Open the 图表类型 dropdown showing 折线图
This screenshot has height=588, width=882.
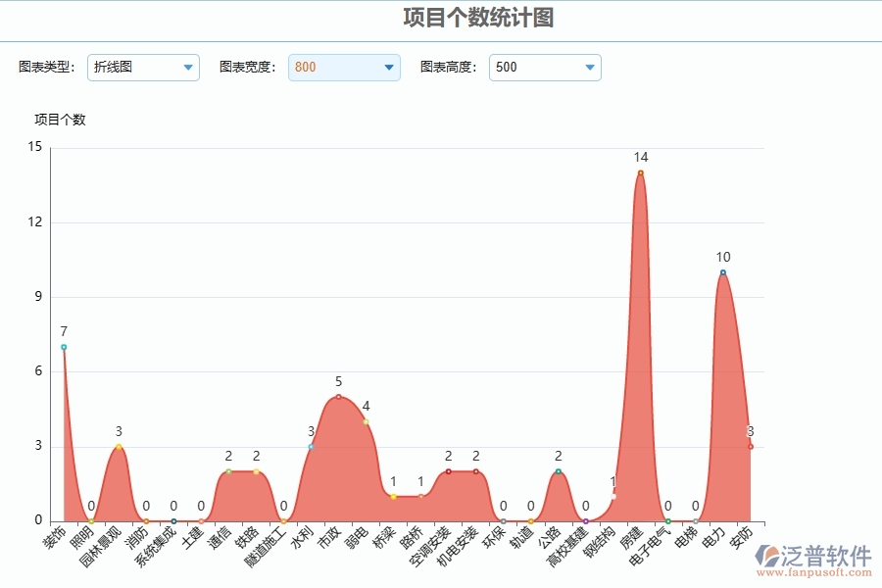tap(143, 68)
